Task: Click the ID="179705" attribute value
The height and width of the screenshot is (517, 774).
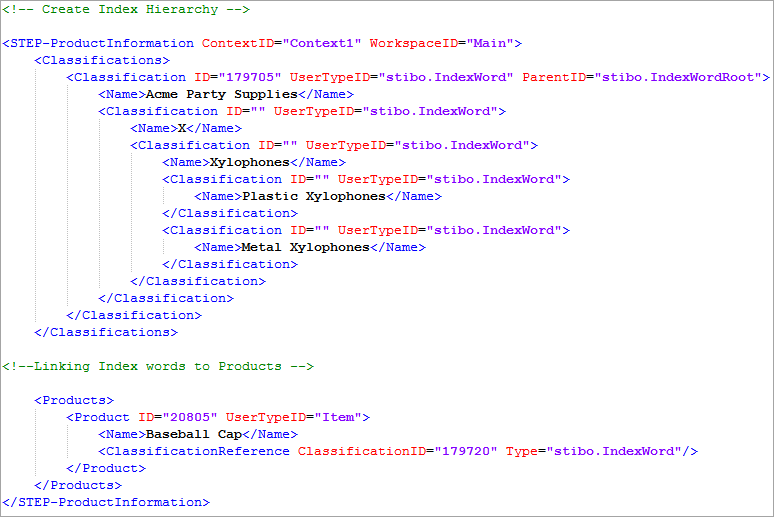Action: coord(238,78)
